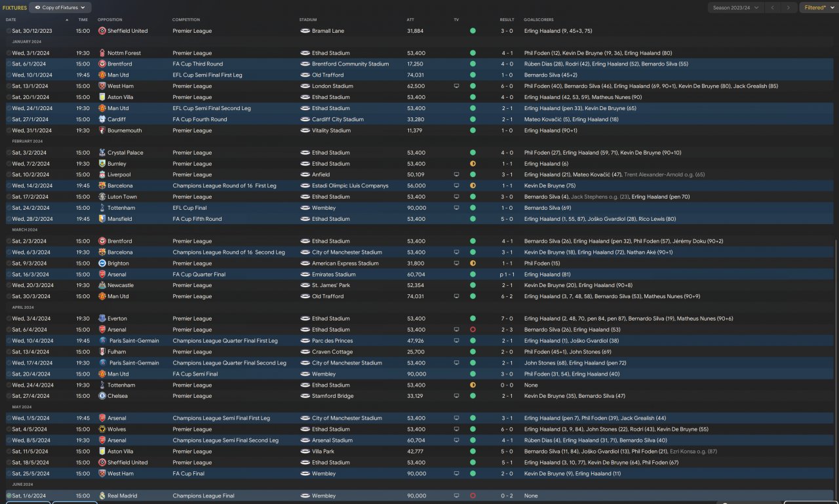Toggle the row selector for Wed, 3/1/2024

click(9, 53)
